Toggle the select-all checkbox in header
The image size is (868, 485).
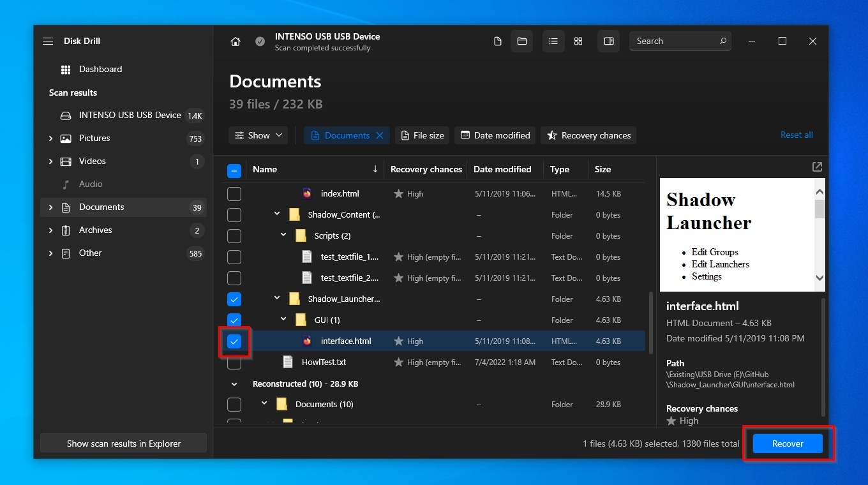[234, 170]
